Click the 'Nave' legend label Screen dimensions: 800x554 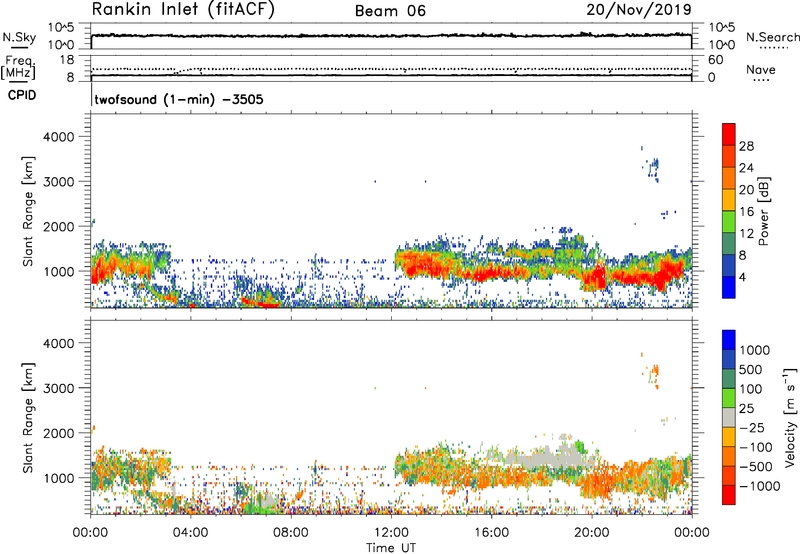(x=761, y=69)
